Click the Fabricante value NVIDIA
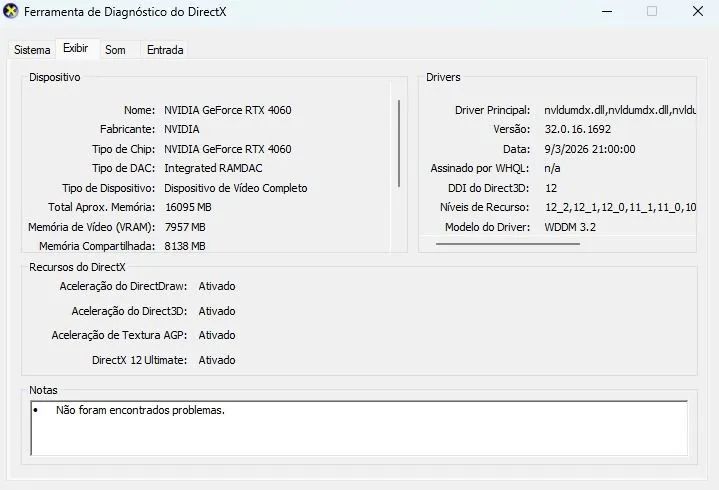The width and height of the screenshot is (719, 490). click(x=182, y=129)
